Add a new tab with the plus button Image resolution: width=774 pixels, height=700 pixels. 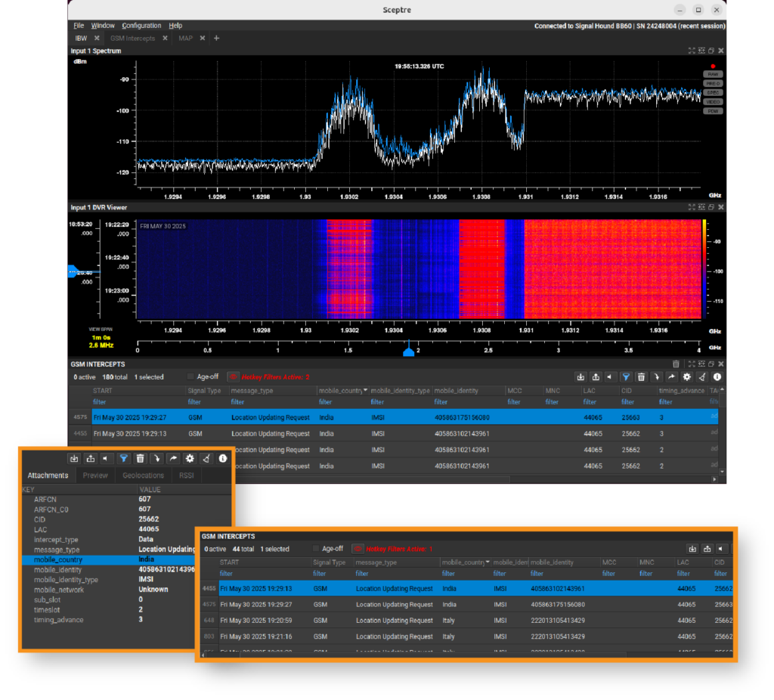(216, 38)
